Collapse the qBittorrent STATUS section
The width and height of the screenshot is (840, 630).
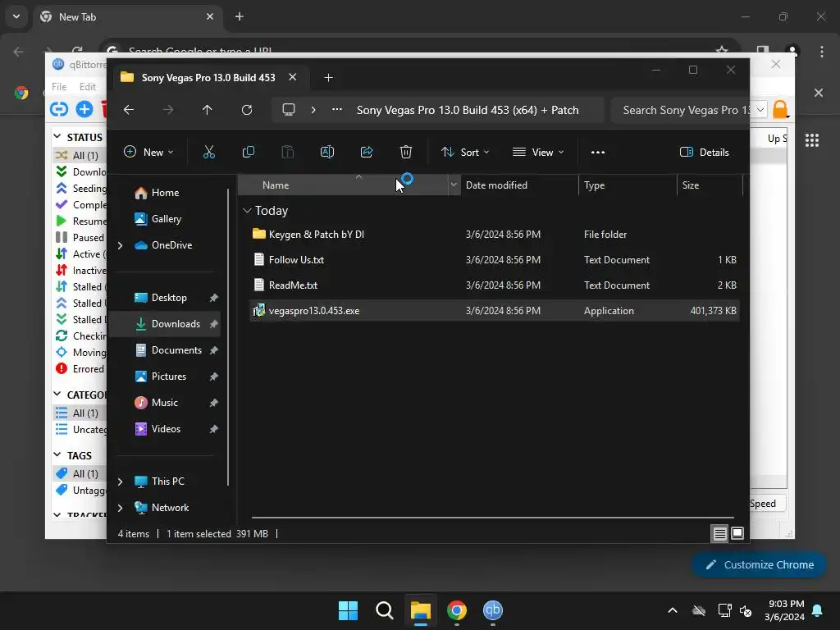pos(57,137)
